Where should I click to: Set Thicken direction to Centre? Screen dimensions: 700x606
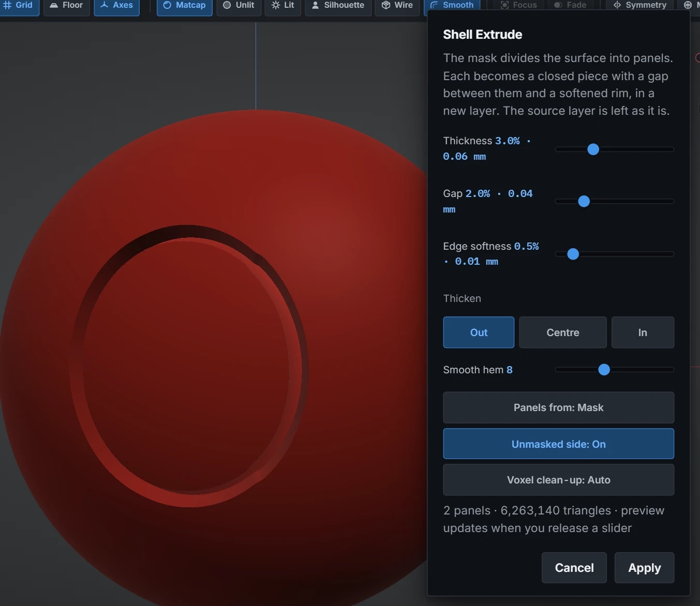coord(563,332)
